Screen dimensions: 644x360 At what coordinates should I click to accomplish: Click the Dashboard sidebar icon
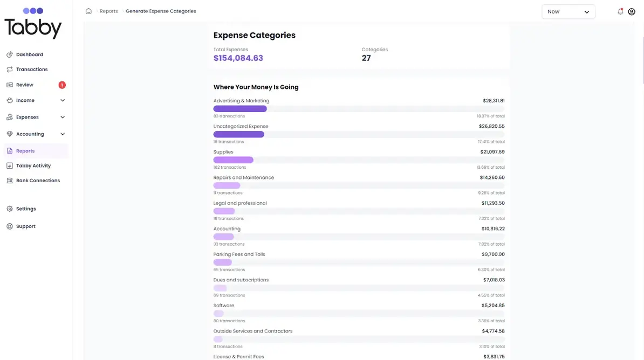10,54
